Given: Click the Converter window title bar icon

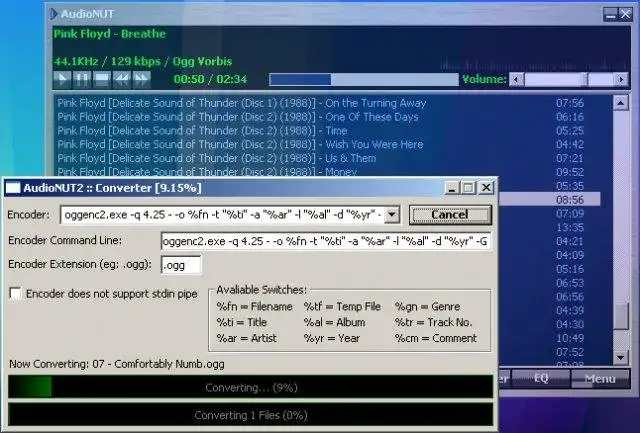Looking at the screenshot, I should pyautogui.click(x=13, y=188).
